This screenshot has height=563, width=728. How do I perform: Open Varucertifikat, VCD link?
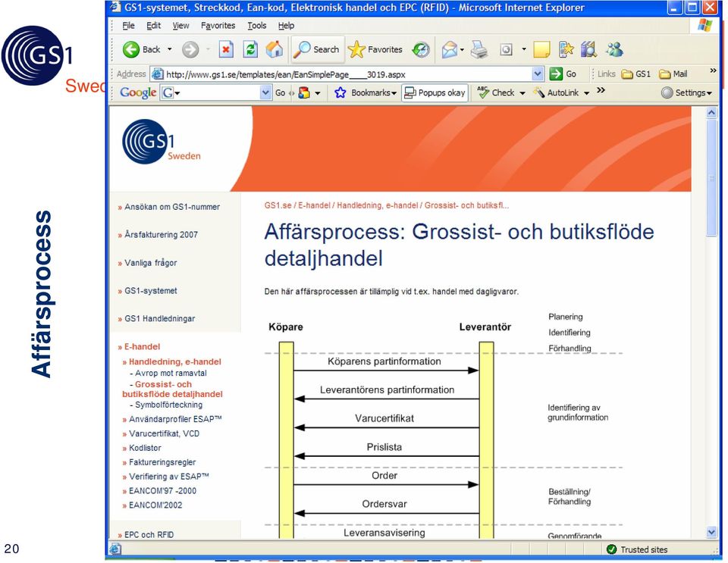[164, 433]
